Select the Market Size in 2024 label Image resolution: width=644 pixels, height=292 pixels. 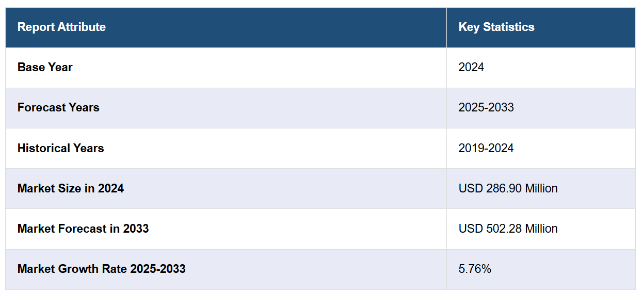tap(71, 188)
